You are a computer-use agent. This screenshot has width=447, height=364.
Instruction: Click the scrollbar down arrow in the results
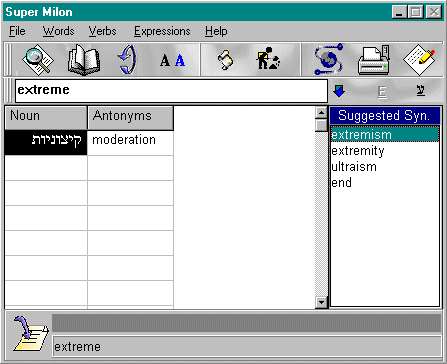point(321,302)
